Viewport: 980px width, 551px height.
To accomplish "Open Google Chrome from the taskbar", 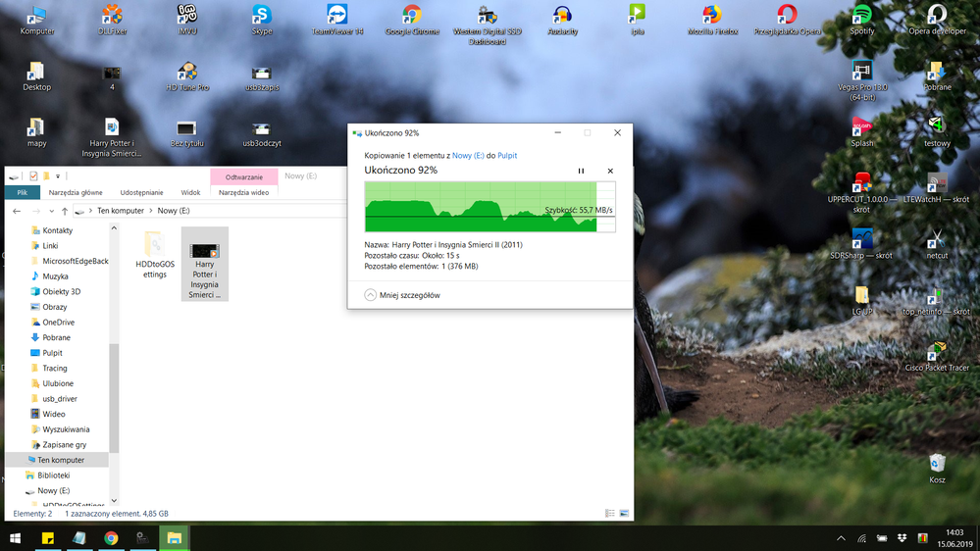I will point(111,538).
